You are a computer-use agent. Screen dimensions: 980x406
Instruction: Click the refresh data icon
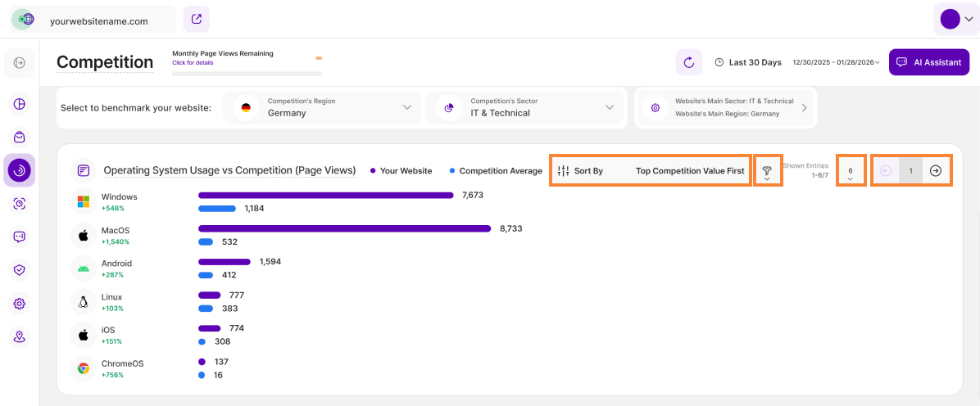pos(688,62)
